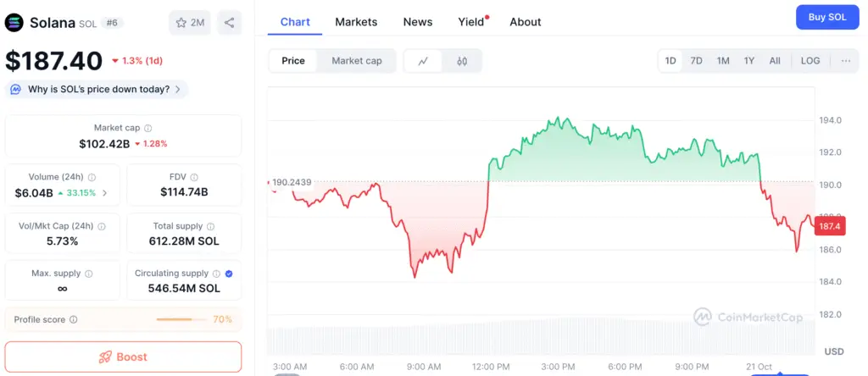The width and height of the screenshot is (868, 376).
Task: Click the Profile score info icon
Action: (74, 320)
